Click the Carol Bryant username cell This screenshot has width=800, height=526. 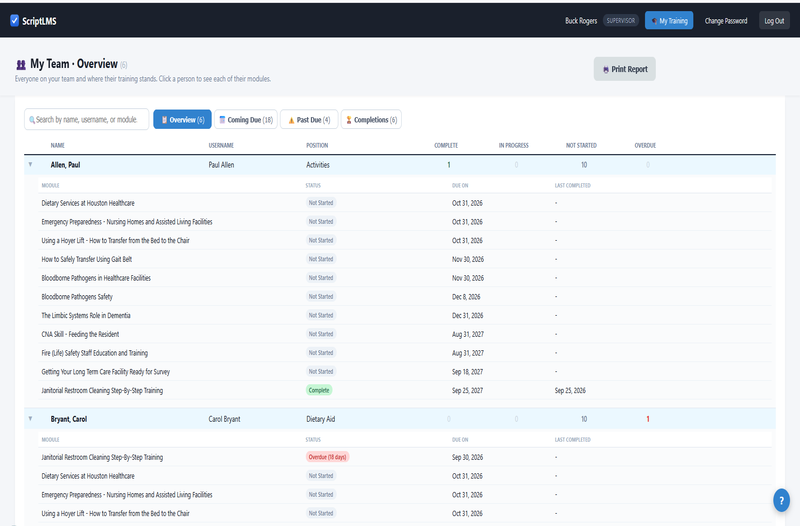tap(224, 419)
